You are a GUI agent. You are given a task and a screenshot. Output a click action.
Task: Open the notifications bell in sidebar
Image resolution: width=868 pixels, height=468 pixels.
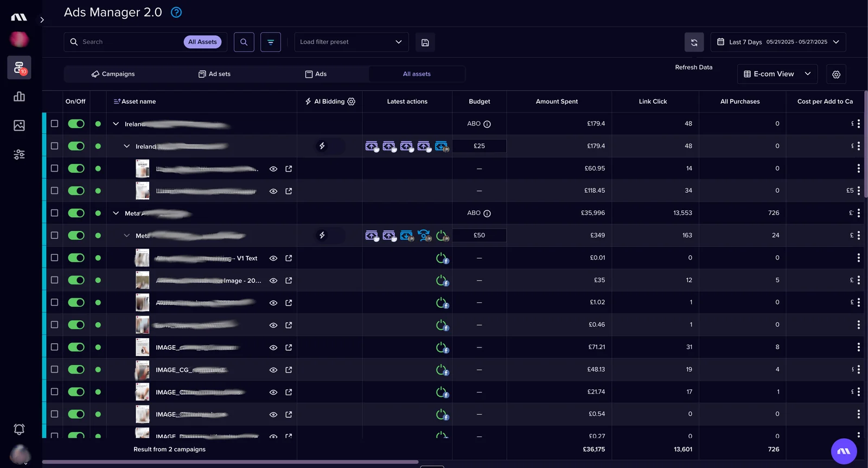click(19, 429)
